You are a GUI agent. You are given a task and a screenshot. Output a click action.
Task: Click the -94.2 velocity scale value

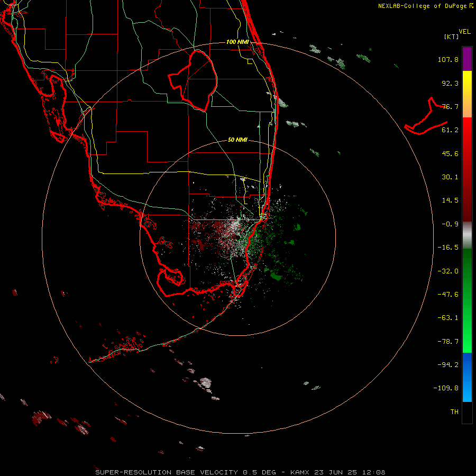[448, 365]
